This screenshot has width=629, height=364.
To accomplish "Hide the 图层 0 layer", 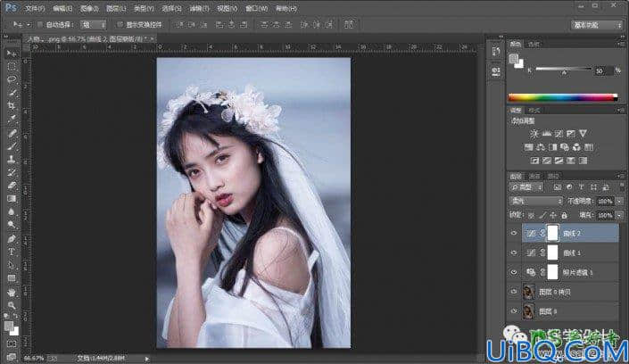I will pos(514,311).
